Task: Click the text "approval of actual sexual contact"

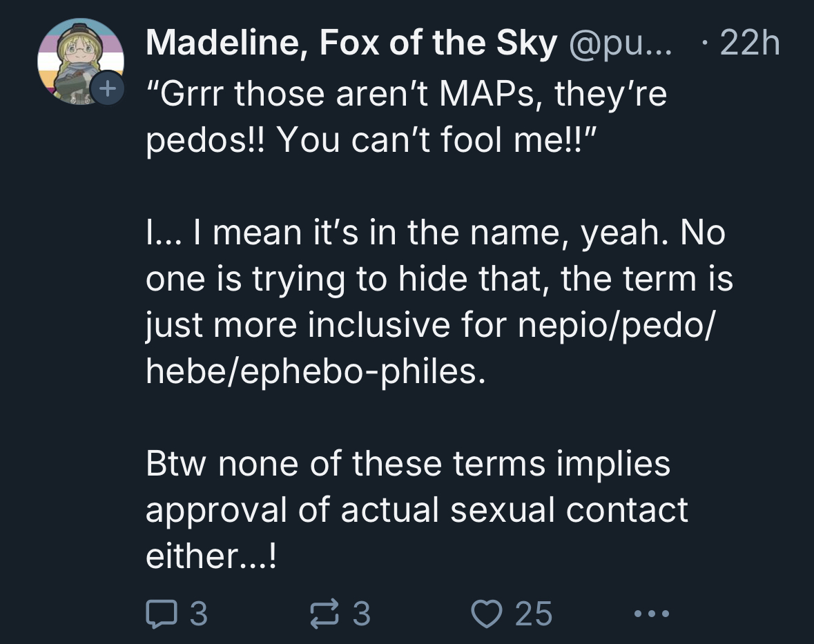Action: [x=416, y=510]
